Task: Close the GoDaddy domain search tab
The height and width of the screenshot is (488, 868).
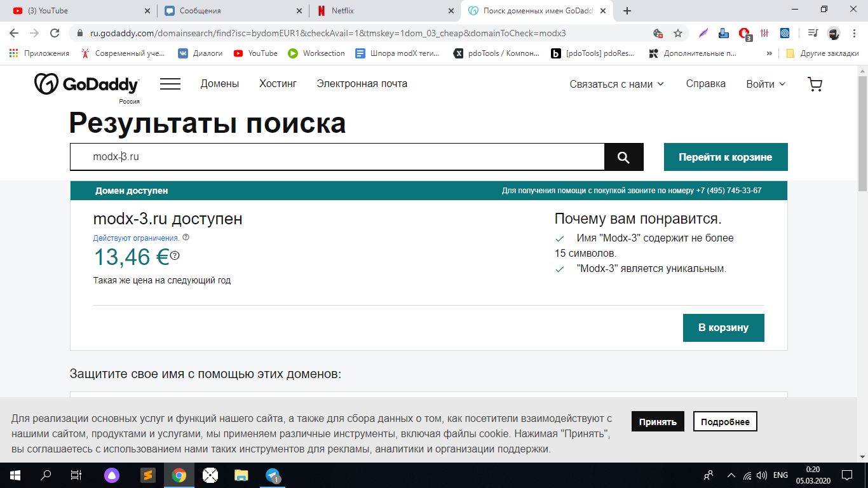Action: coord(602,11)
